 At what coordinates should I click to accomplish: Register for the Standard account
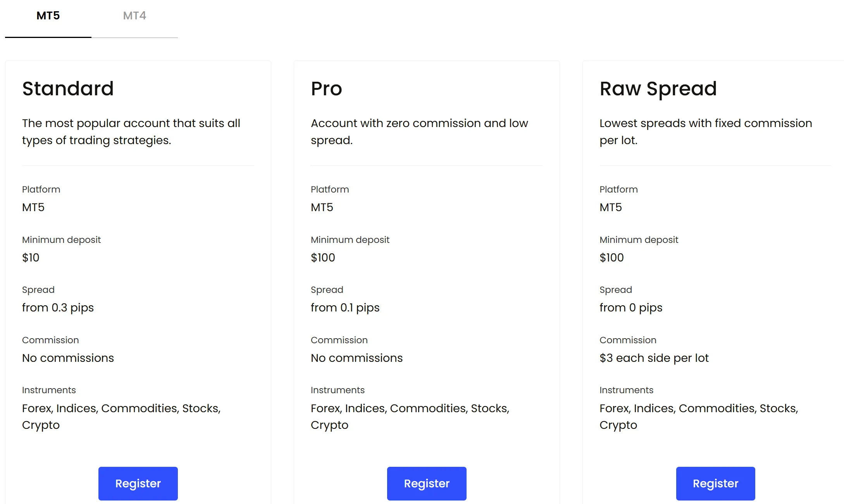click(x=138, y=483)
